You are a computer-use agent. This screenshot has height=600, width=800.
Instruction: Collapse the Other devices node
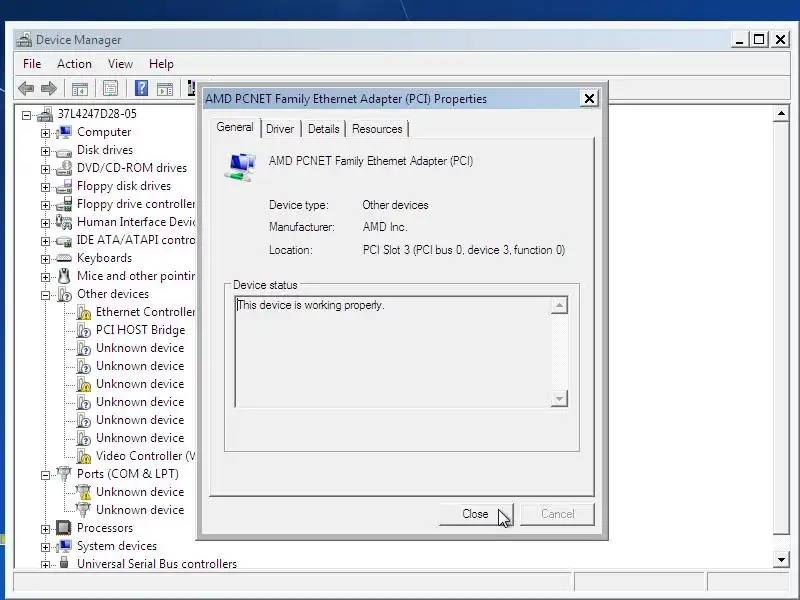click(45, 295)
